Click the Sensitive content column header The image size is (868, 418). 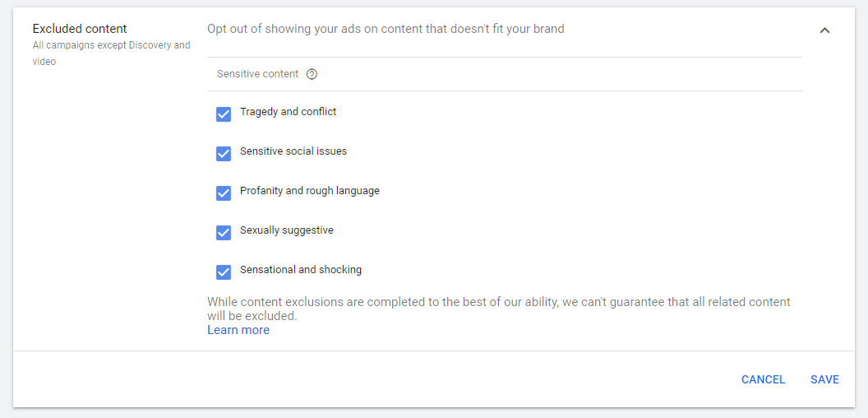click(x=257, y=74)
